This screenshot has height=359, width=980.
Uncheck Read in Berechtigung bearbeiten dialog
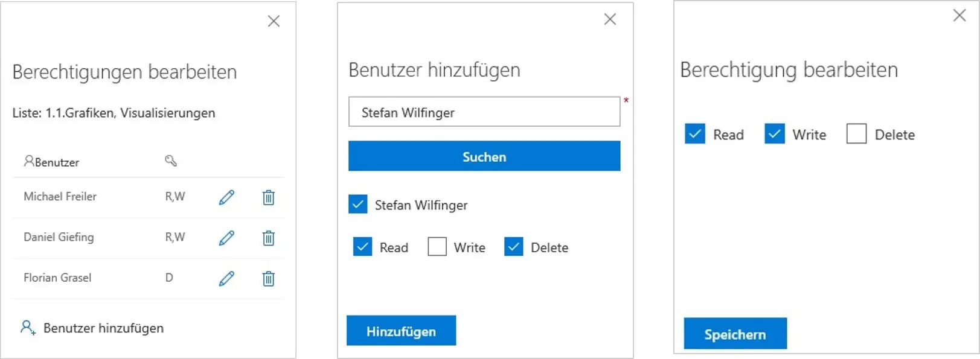pos(695,133)
